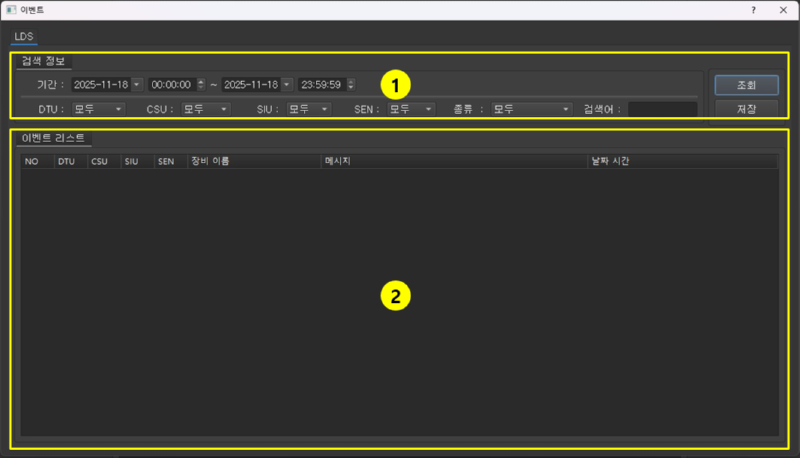Sort by the 날짜 시간 column header
The height and width of the screenshot is (458, 800).
683,161
